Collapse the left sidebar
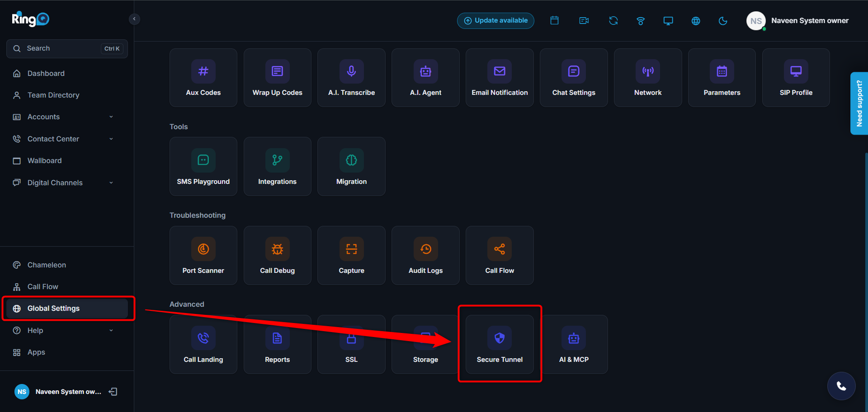The image size is (868, 412). (x=134, y=19)
